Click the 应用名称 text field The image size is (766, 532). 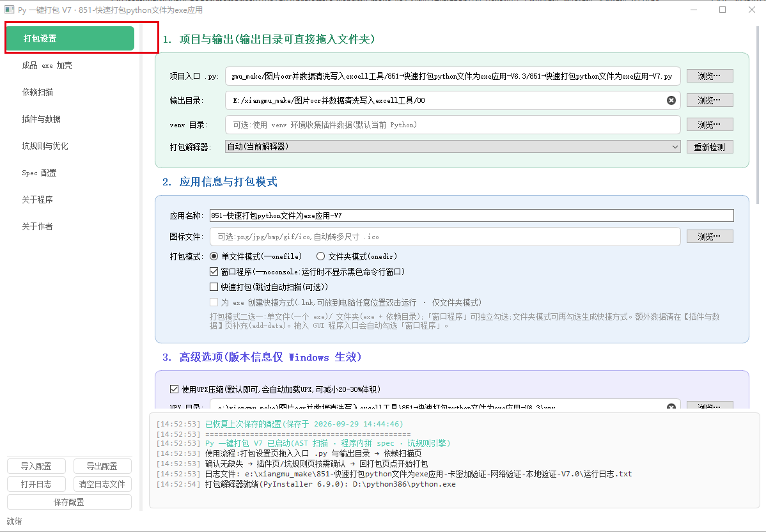coord(471,215)
